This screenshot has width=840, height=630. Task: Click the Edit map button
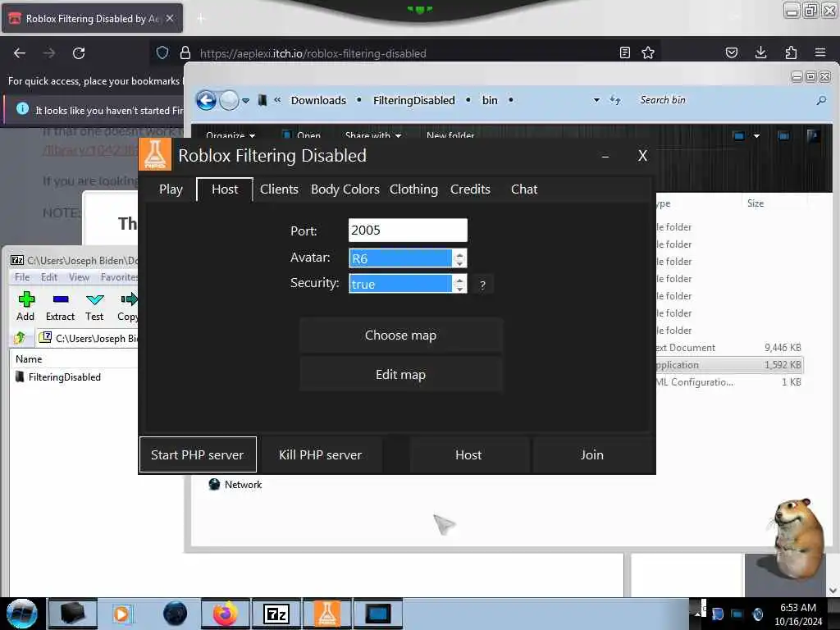[x=400, y=374]
